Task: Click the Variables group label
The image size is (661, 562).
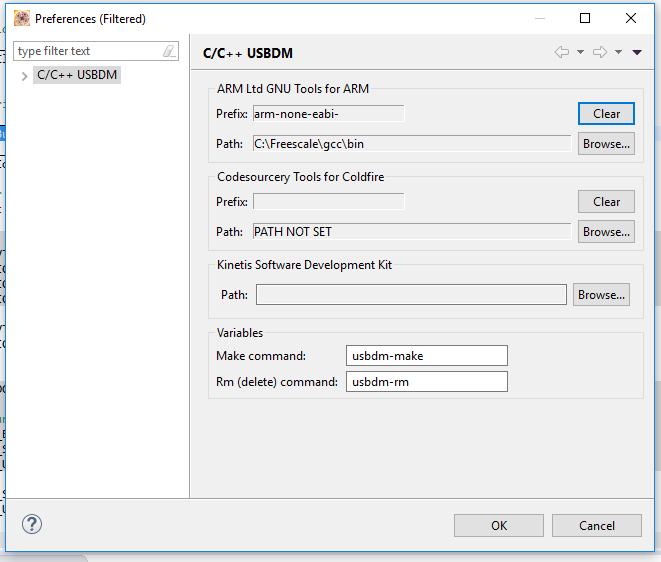Action: (239, 333)
